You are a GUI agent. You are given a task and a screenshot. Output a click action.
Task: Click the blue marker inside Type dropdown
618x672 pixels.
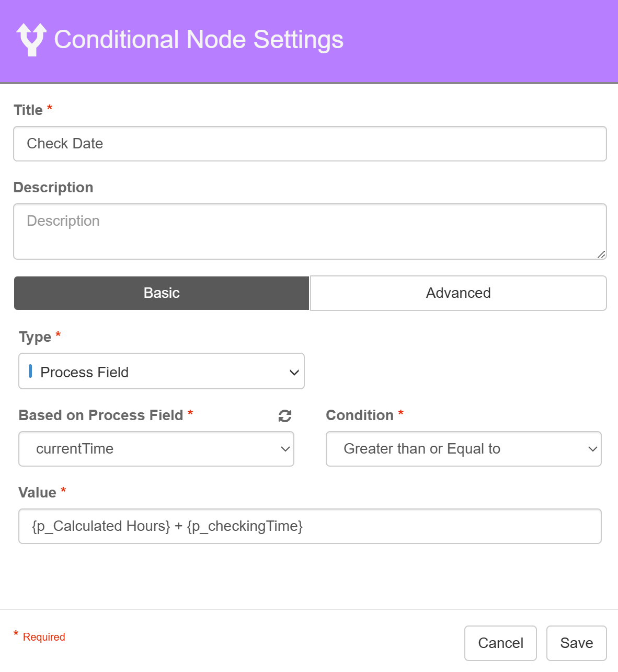click(x=30, y=372)
